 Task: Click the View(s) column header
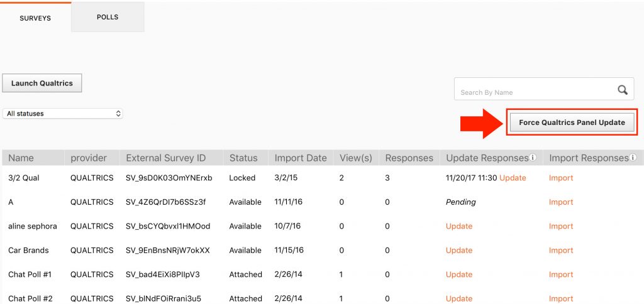click(x=356, y=158)
